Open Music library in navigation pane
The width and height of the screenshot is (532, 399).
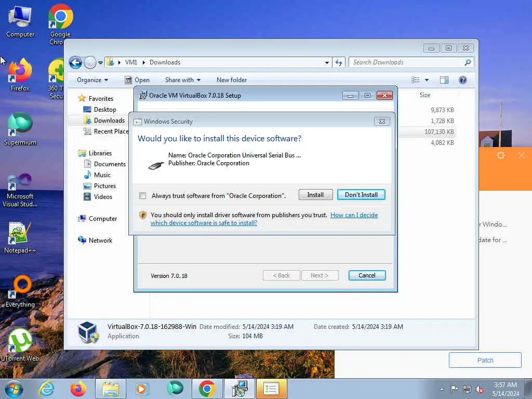(x=102, y=175)
